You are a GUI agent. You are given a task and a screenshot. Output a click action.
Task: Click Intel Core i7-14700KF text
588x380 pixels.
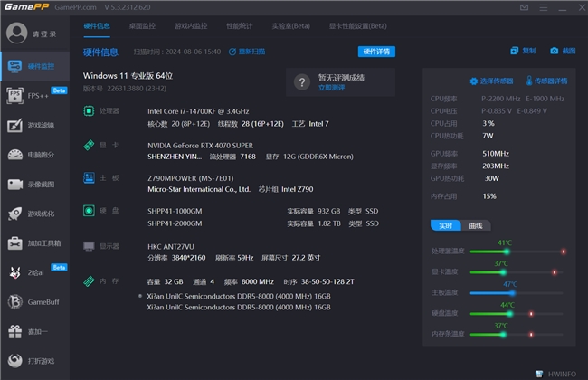198,111
